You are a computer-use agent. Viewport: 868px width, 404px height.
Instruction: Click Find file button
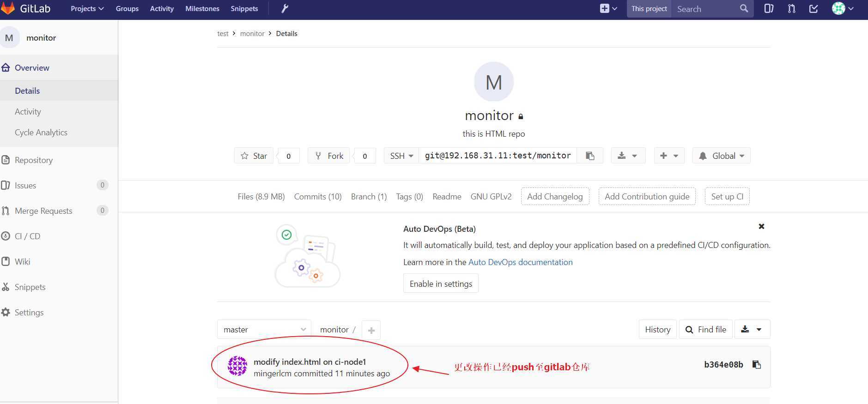tap(705, 329)
